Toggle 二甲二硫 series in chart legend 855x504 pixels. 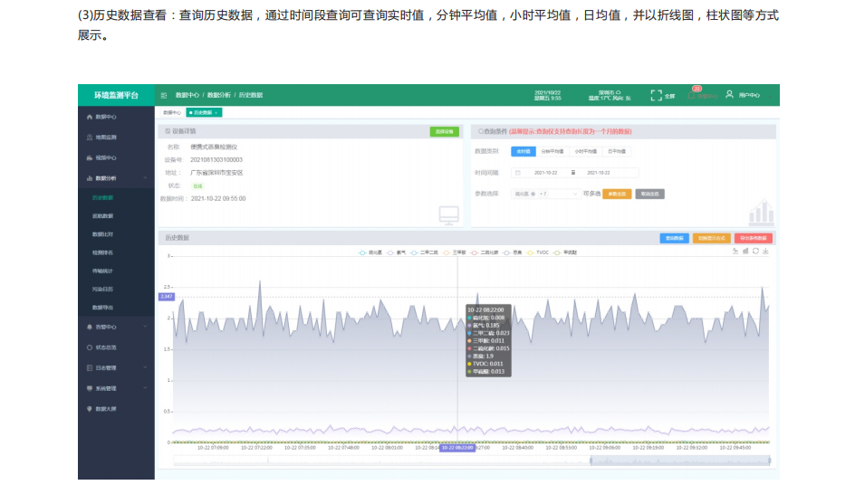click(424, 252)
